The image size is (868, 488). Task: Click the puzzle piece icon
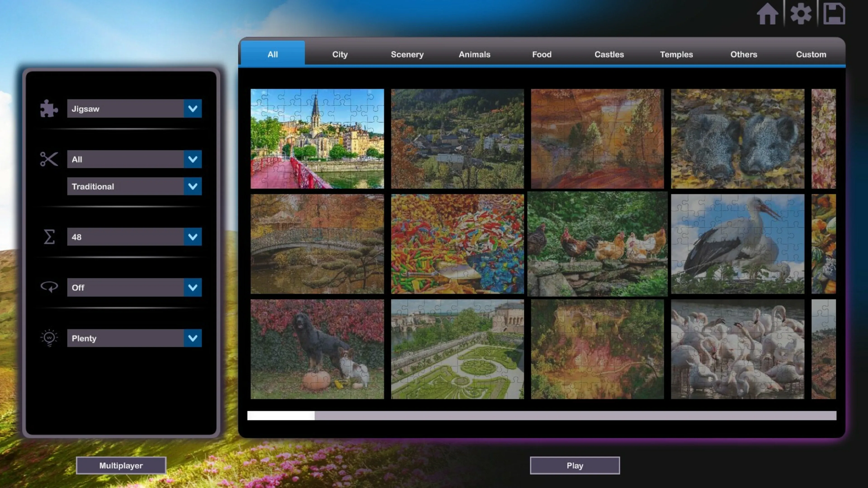point(49,108)
